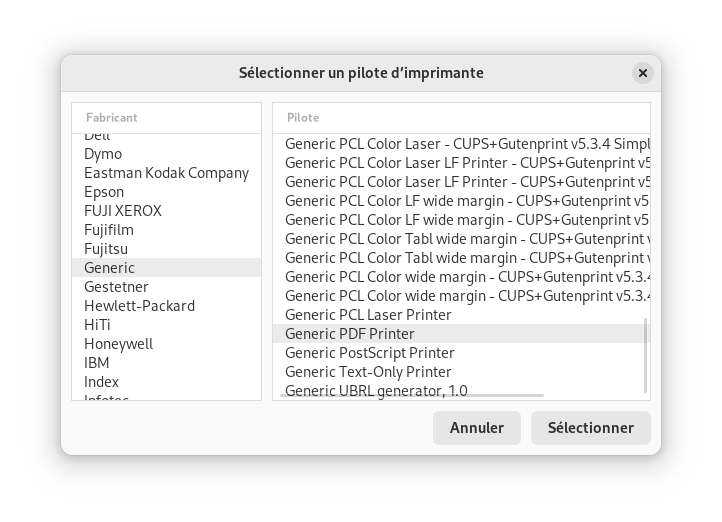722x522 pixels.
Task: Pick Eastman Kodak Company from list
Action: point(166,173)
